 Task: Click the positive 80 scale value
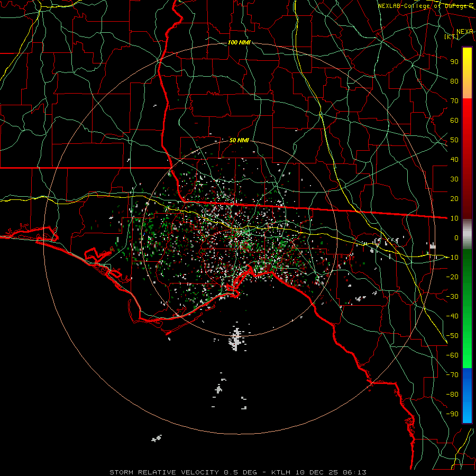(x=454, y=81)
